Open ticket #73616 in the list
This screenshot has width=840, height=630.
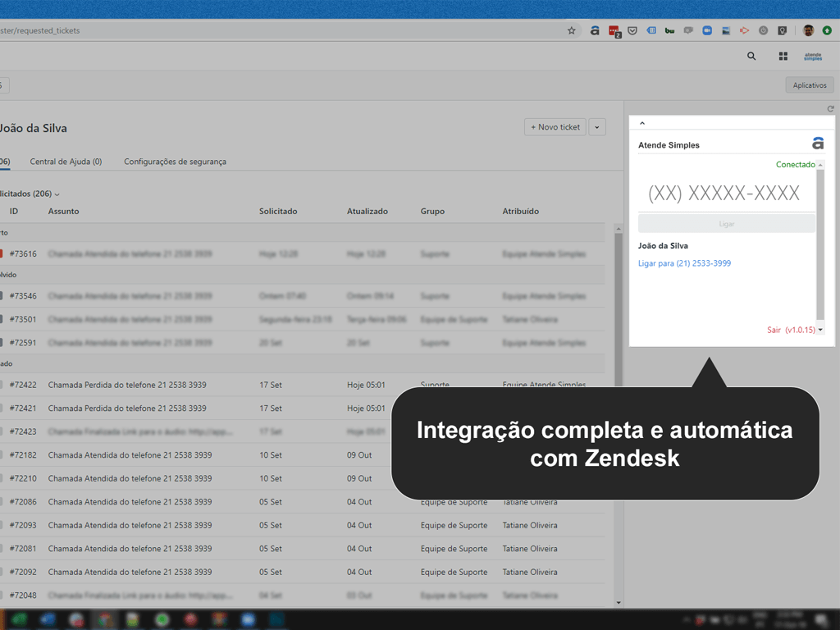coord(23,254)
